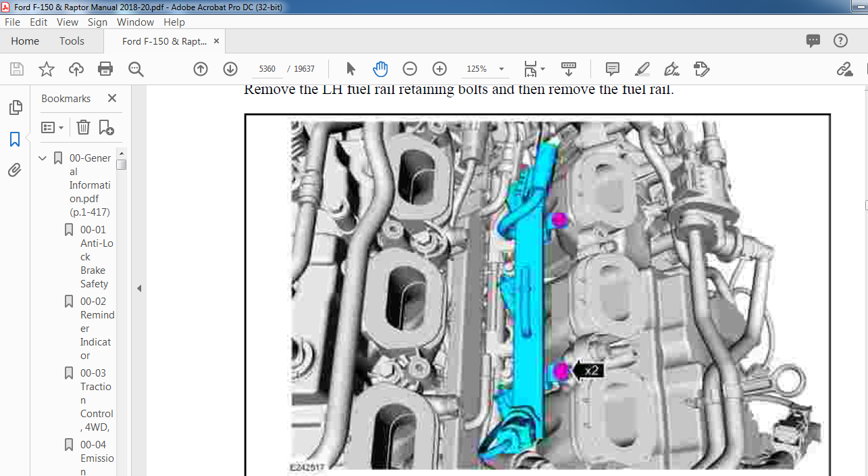Open the attachments paperclip panel
This screenshot has height=476, width=868.
point(15,170)
